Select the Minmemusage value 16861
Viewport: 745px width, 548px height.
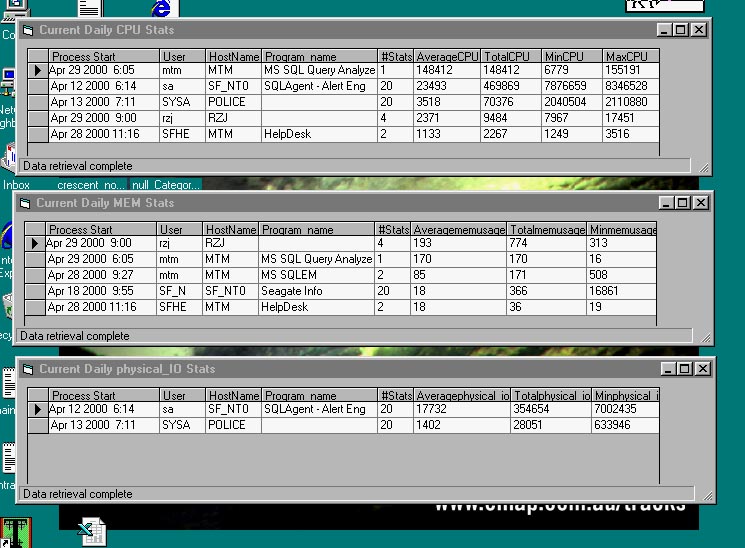pos(621,291)
